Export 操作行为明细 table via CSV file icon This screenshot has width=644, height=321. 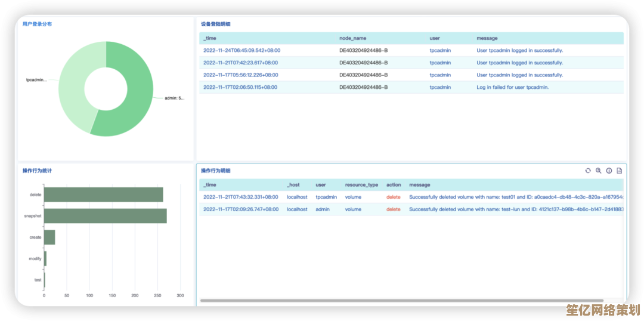click(x=619, y=171)
